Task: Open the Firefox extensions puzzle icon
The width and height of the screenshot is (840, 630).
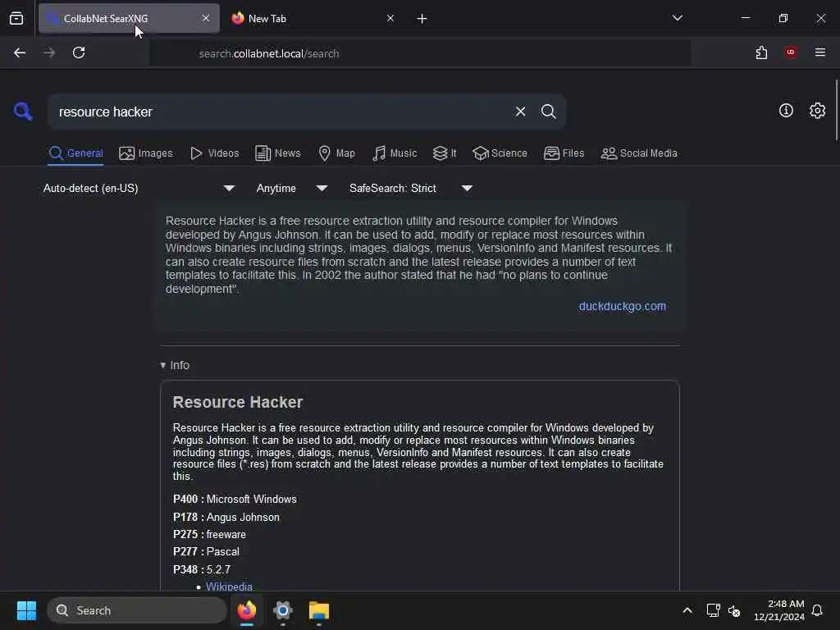Action: 761,52
